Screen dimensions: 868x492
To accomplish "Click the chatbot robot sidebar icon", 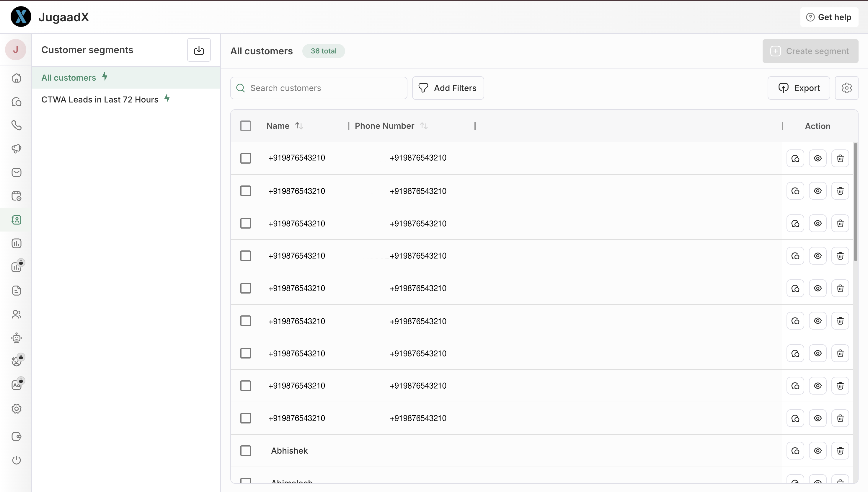I will pyautogui.click(x=16, y=338).
